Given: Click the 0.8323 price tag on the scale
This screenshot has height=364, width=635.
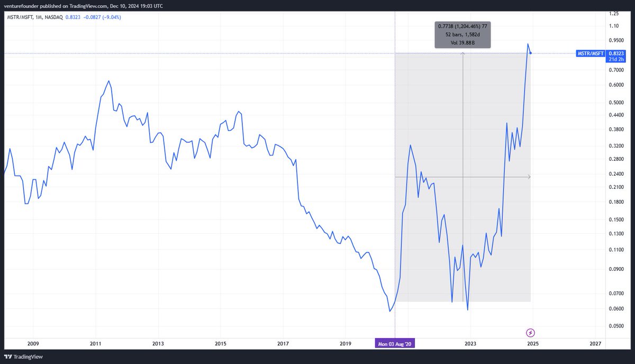Looking at the screenshot, I should click(617, 53).
